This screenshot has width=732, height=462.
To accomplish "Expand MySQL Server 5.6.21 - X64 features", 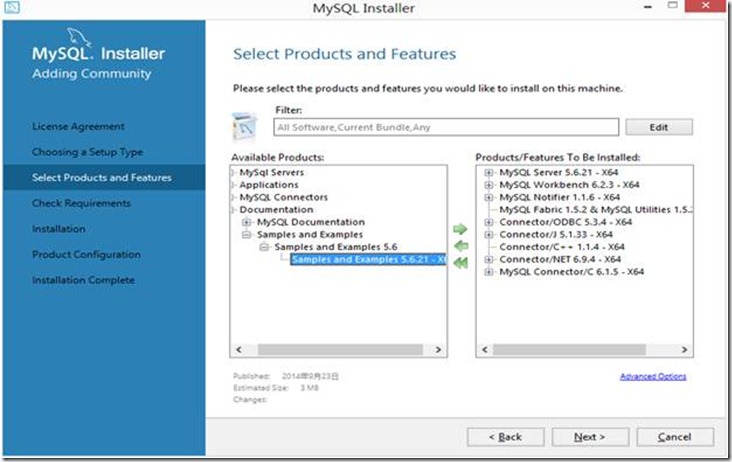I will (x=489, y=173).
